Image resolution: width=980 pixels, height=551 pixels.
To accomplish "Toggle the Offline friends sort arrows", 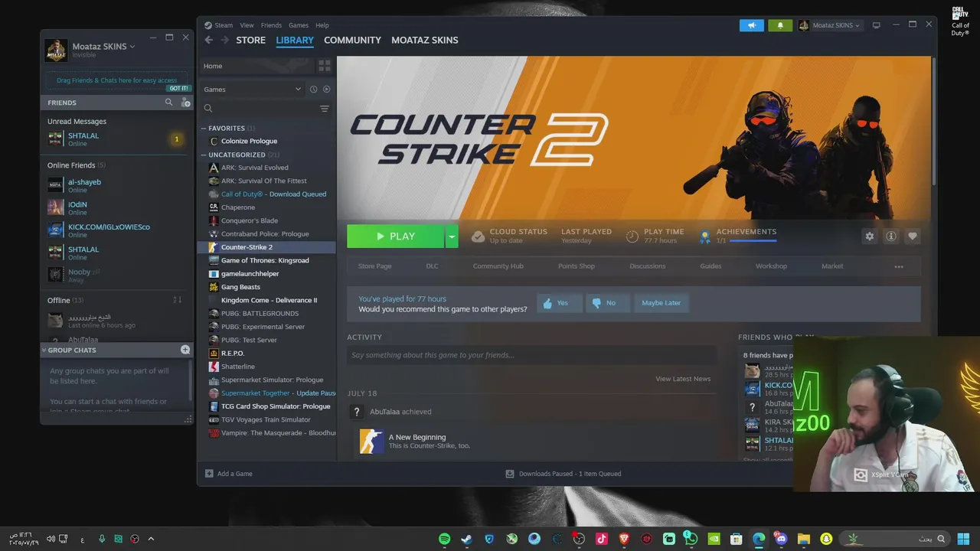I will [x=177, y=300].
